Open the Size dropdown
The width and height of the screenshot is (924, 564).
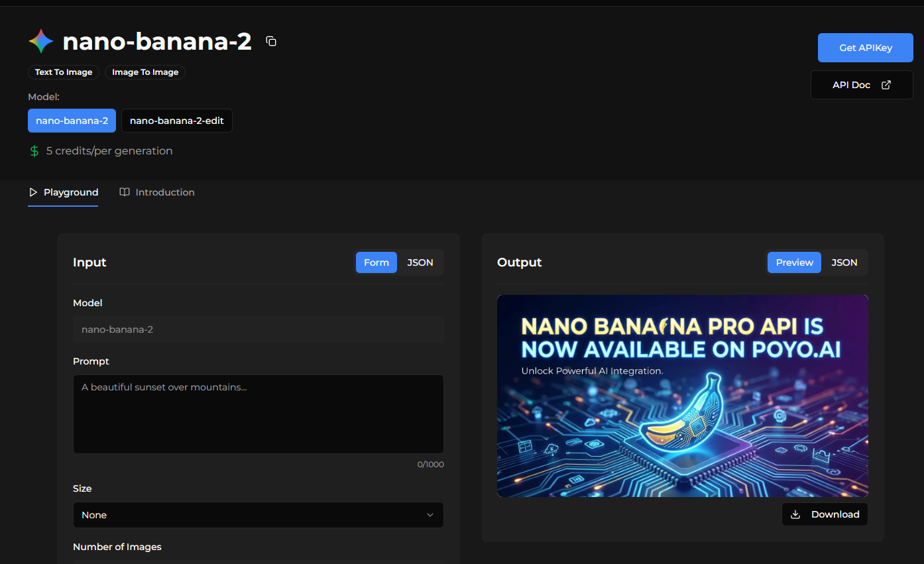click(259, 515)
